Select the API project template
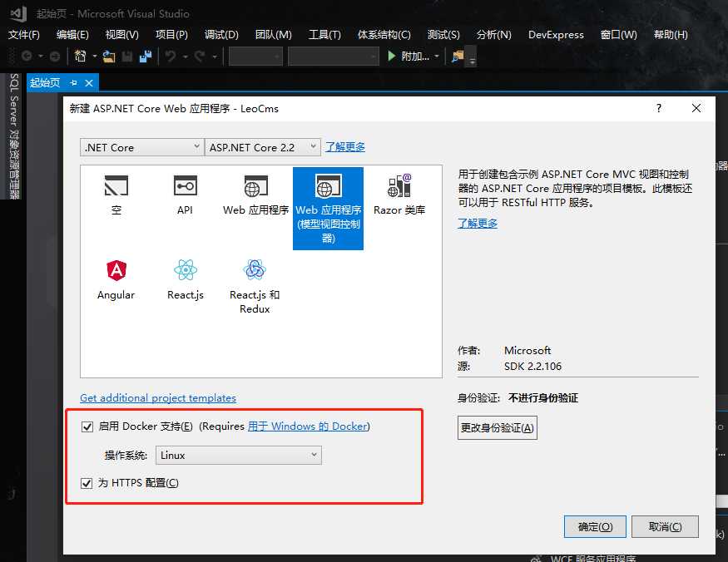728x562 pixels. point(185,195)
